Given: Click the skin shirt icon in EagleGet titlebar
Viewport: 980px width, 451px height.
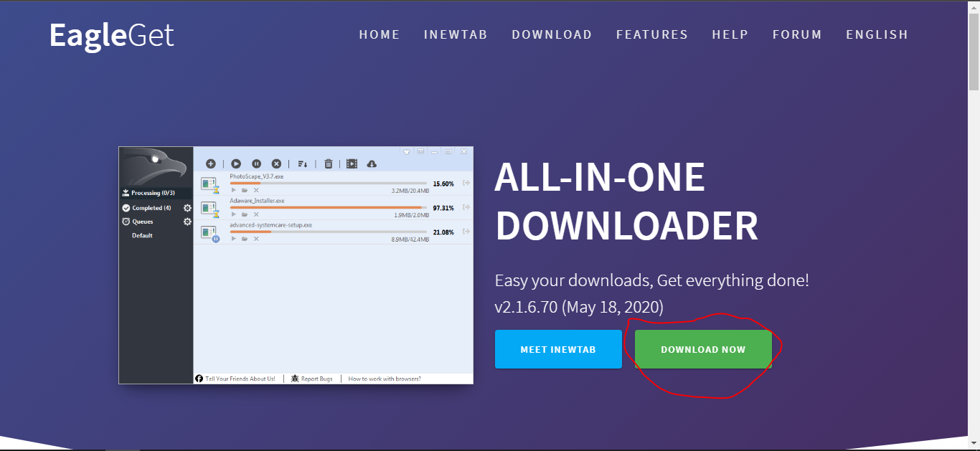Looking at the screenshot, I should click(x=407, y=151).
